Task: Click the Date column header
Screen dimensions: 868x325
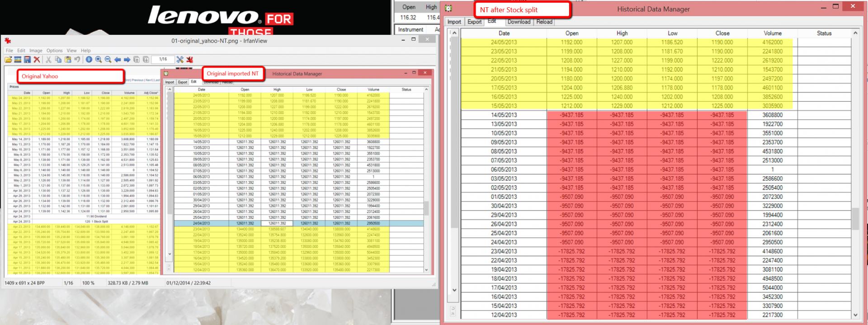Action: (x=504, y=33)
